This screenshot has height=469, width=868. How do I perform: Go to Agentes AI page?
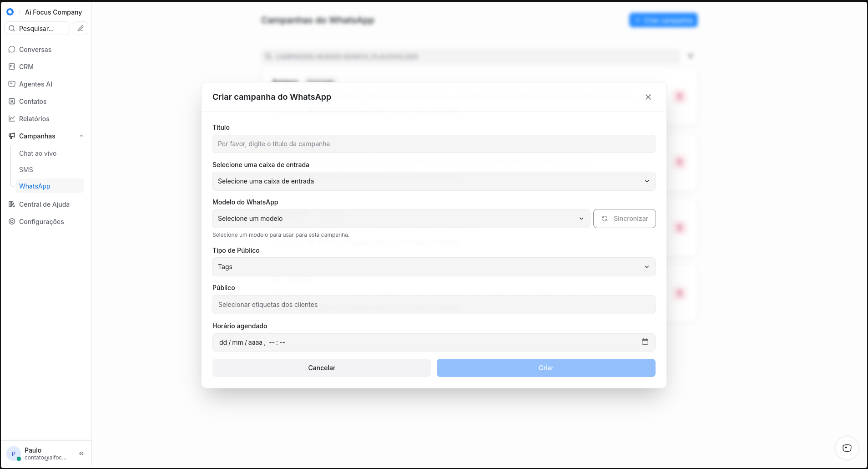click(x=35, y=84)
